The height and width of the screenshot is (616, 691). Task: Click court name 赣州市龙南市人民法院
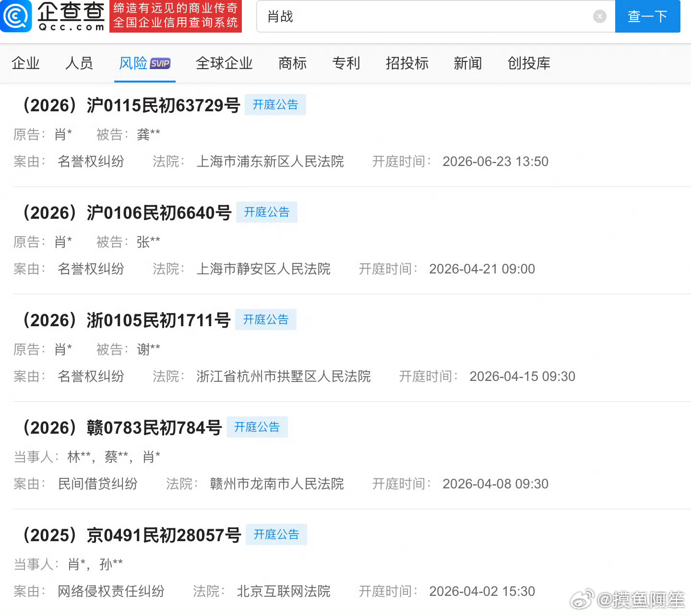click(277, 484)
